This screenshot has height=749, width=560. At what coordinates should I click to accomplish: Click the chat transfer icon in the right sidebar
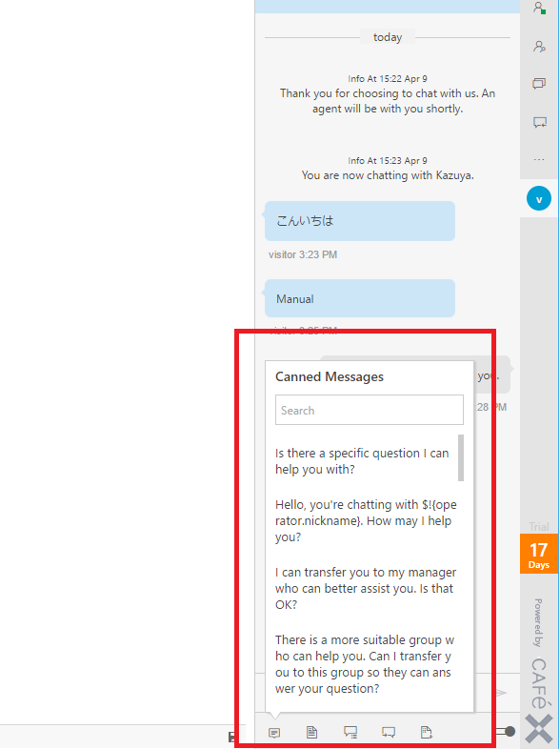tap(539, 122)
